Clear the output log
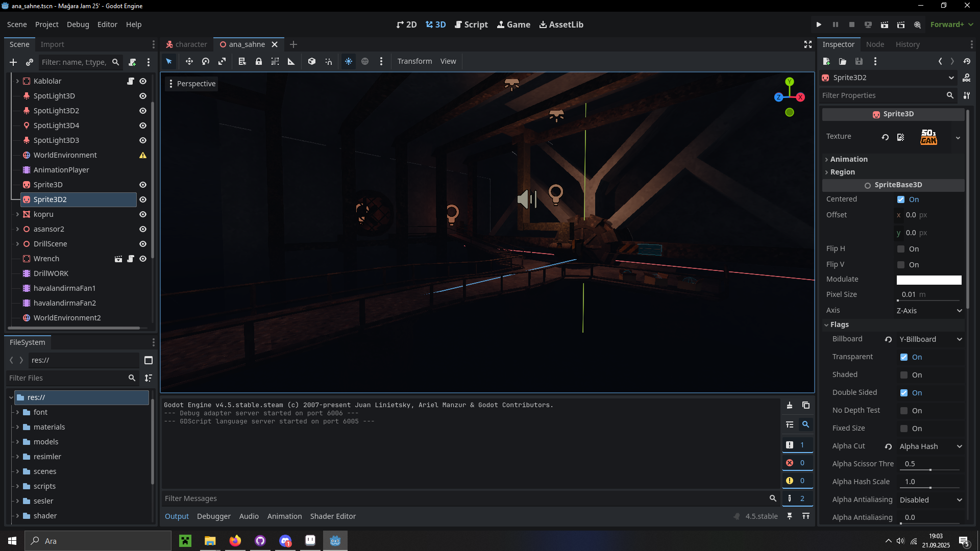 click(x=790, y=406)
